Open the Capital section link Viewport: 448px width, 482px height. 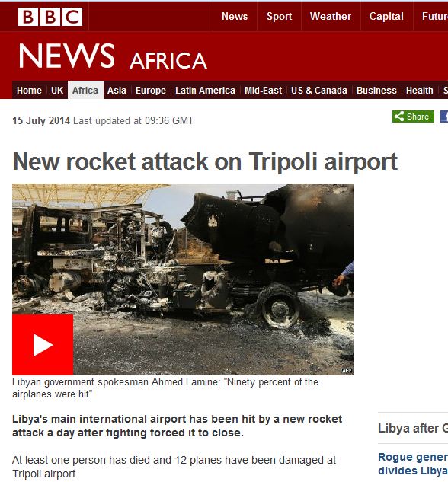pyautogui.click(x=386, y=16)
